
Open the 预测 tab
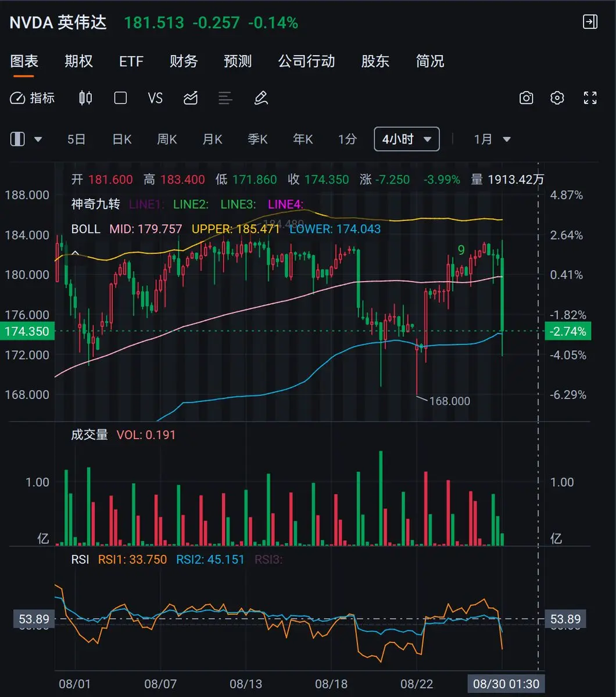coord(238,61)
